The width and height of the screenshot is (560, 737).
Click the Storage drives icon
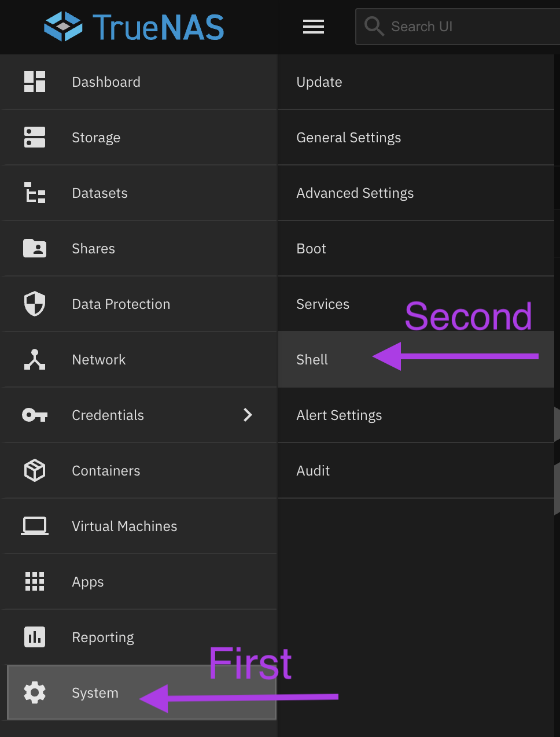click(35, 137)
